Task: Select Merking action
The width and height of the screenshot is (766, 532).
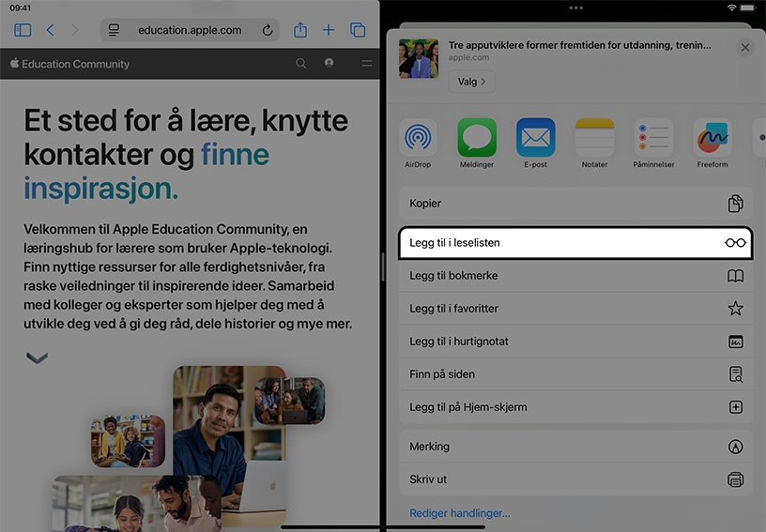Action: coord(575,447)
